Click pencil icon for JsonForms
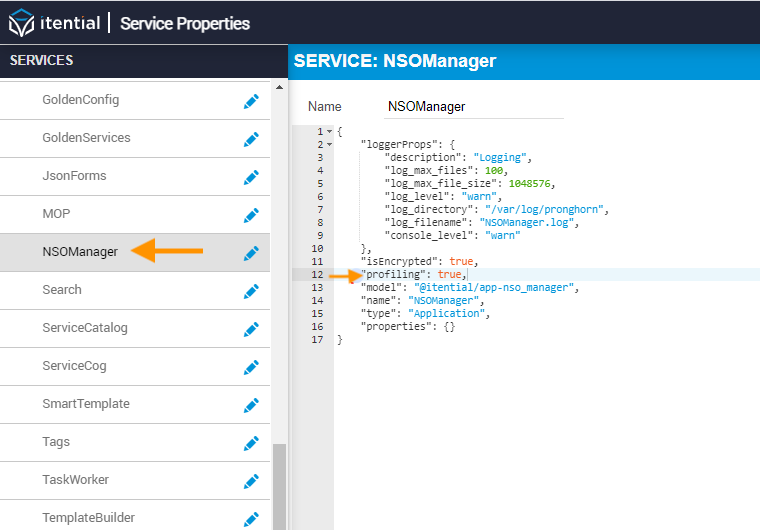Viewport: 760px width, 530px height. click(x=251, y=177)
